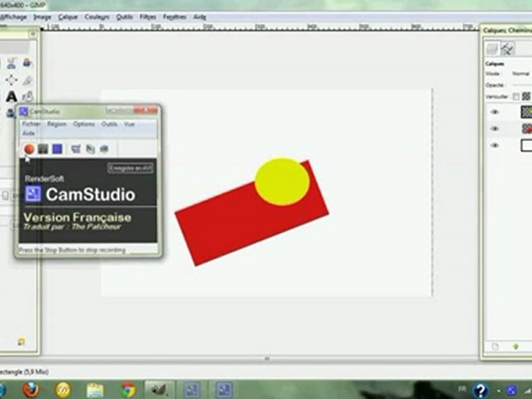
Task: Select the middle red layer thumbnail
Action: point(526,129)
